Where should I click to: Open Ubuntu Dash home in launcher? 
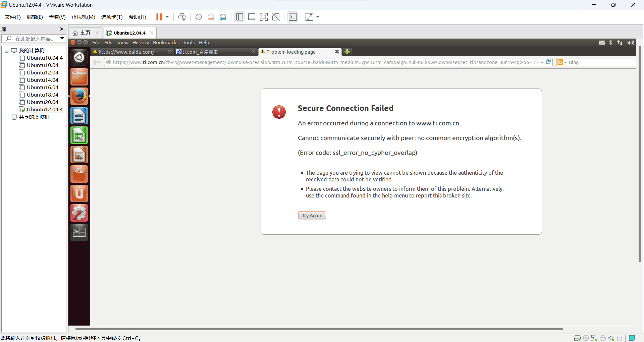tap(79, 57)
